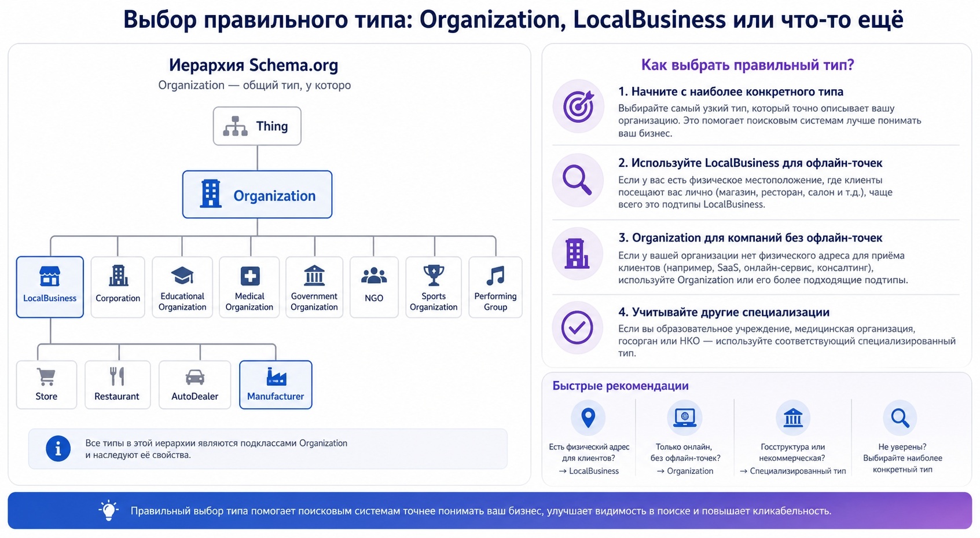Select the LocalBusiness label
The width and height of the screenshot is (980, 538).
point(50,298)
